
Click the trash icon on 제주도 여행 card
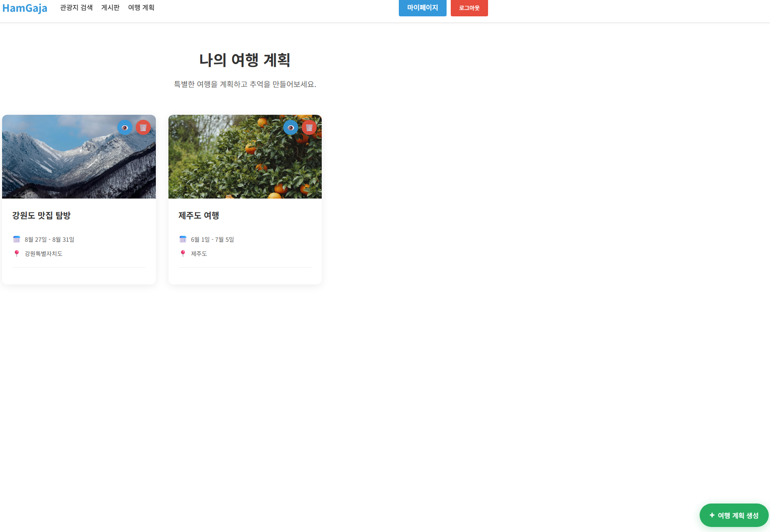point(309,127)
